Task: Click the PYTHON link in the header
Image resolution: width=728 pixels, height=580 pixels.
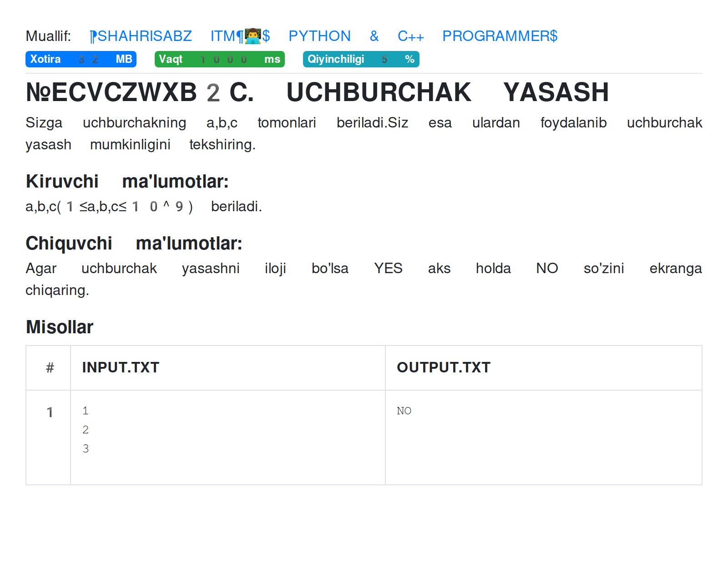Action: click(320, 36)
